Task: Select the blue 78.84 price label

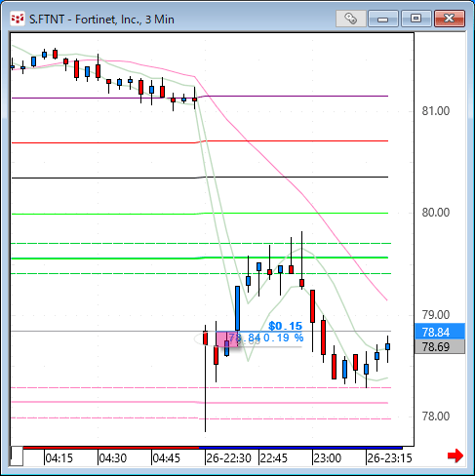Action: coord(440,332)
